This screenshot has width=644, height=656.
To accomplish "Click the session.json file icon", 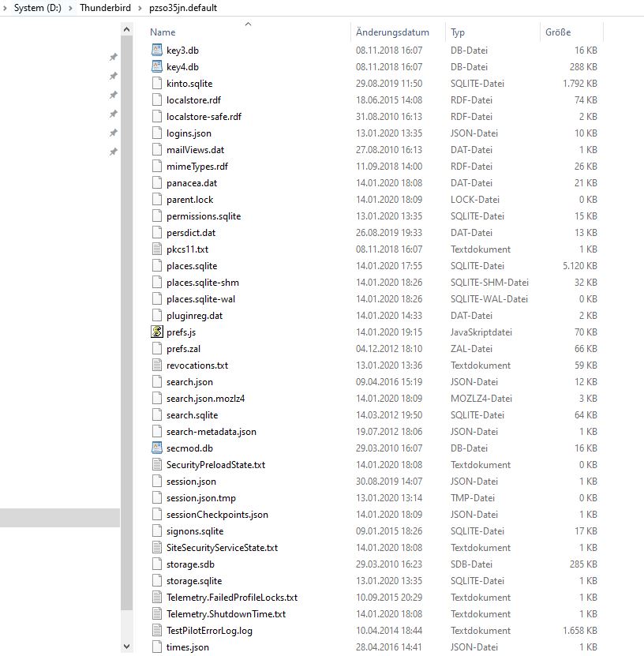I will (x=157, y=482).
